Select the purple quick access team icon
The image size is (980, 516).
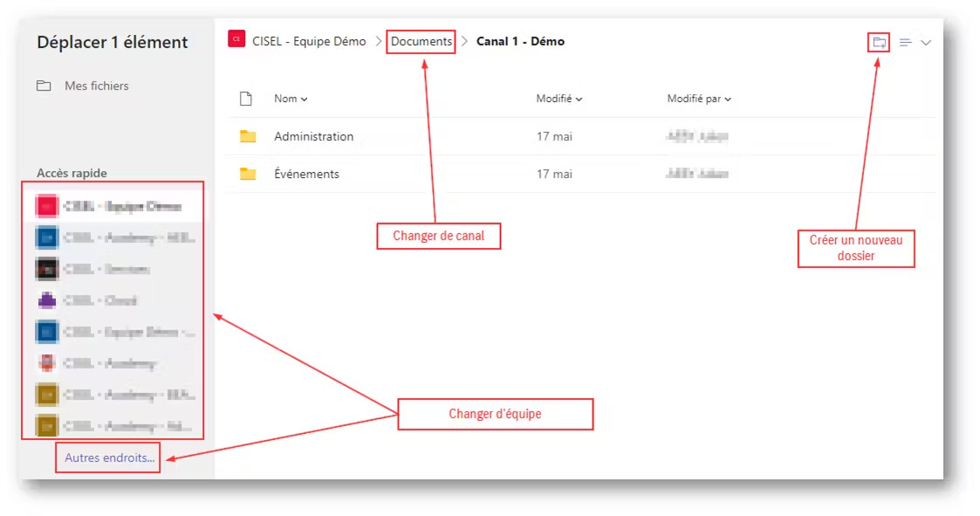pos(46,300)
